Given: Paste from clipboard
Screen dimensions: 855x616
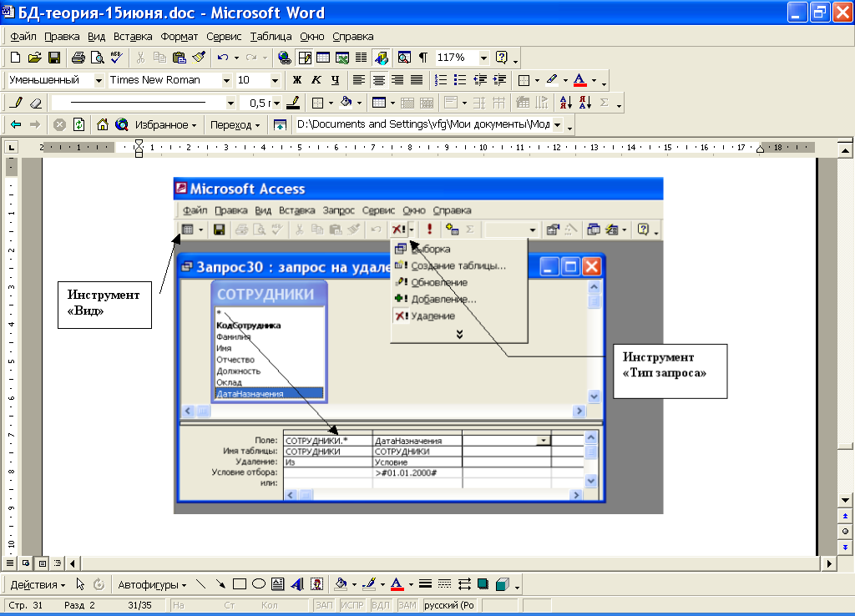Looking at the screenshot, I should [x=179, y=58].
